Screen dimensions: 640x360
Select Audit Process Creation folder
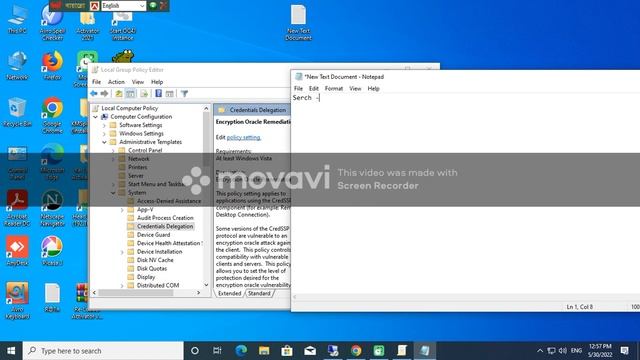pos(165,218)
